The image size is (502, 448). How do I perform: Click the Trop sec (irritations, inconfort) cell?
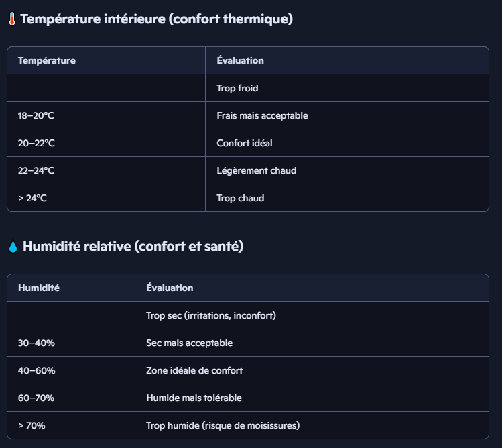tap(211, 315)
